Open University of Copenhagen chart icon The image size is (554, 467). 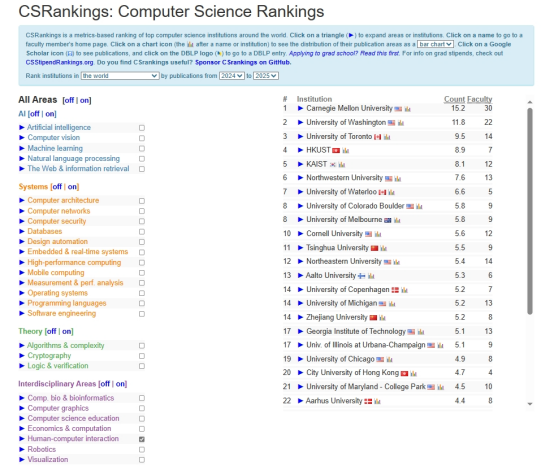point(404,290)
